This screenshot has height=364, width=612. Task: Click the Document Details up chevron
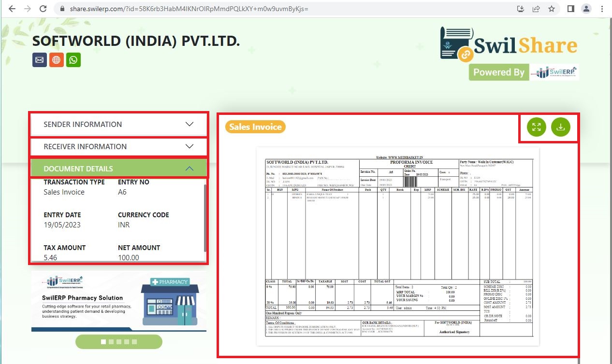(x=189, y=169)
